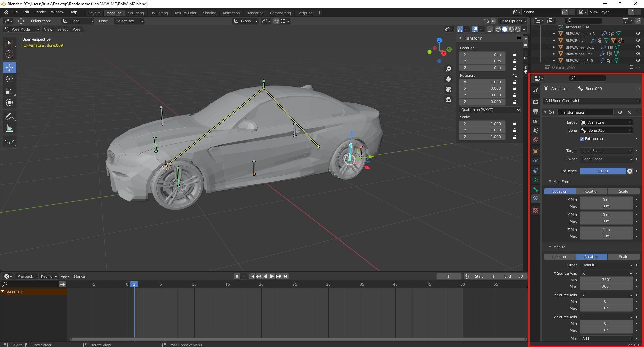Open the constraint Owner space dropdown

[x=606, y=159]
